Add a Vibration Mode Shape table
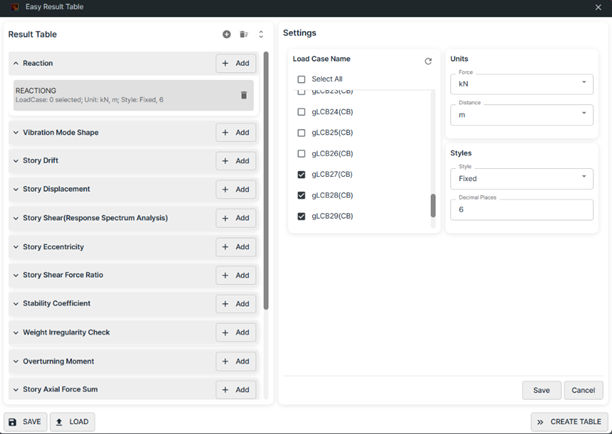This screenshot has width=612, height=434. click(236, 132)
